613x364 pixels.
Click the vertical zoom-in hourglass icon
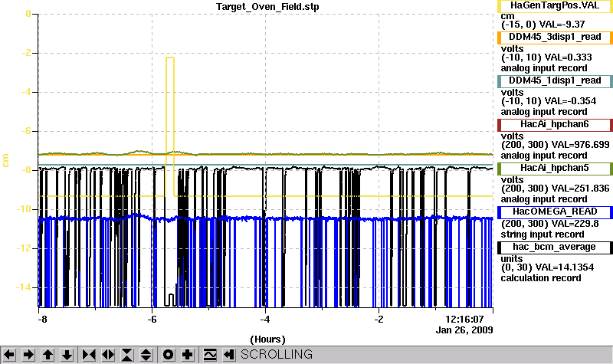pyautogui.click(x=127, y=355)
